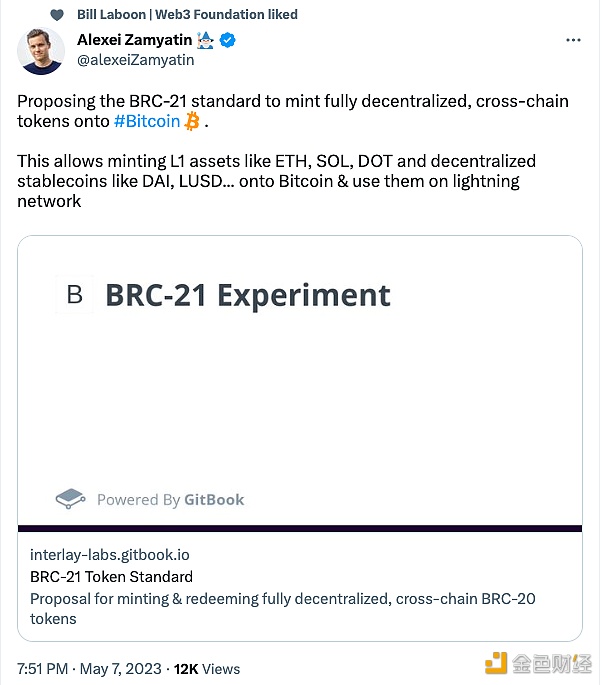Click the wizard emoji beside Alexei's name
Screen dimensions: 603x685
pos(205,40)
